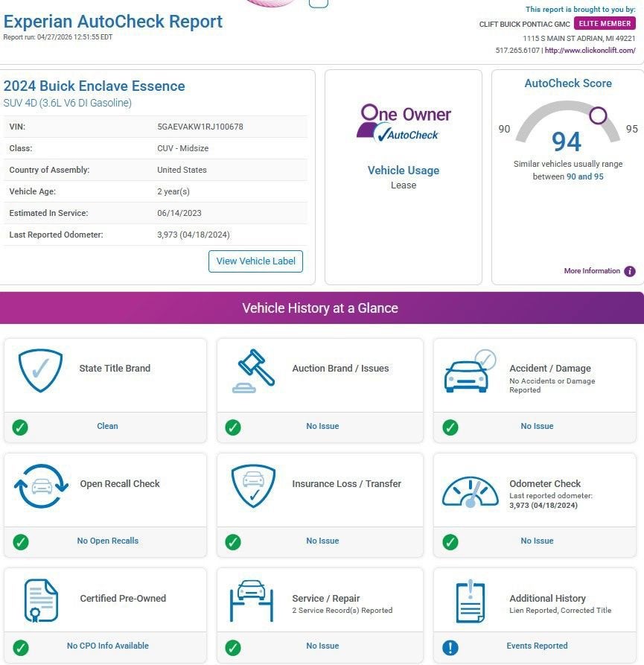Visit the clickonclift.com dealer website link
This screenshot has width=644, height=665.
click(590, 51)
